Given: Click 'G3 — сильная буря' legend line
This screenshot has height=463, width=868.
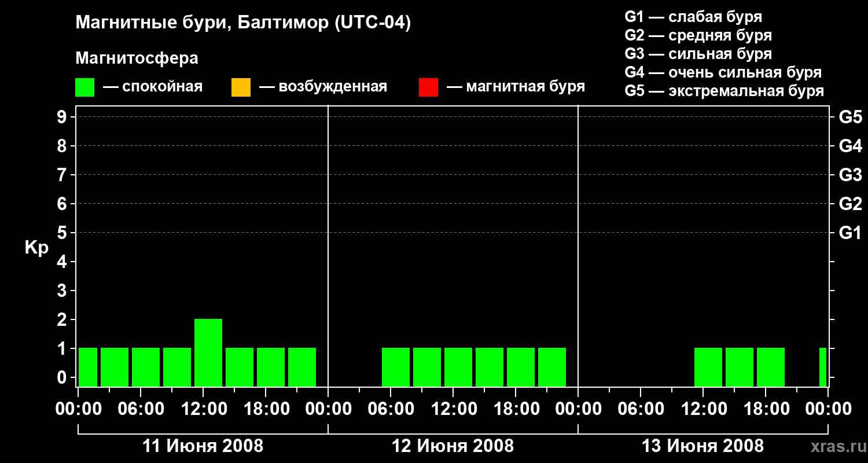Looking at the screenshot, I should pos(698,54).
